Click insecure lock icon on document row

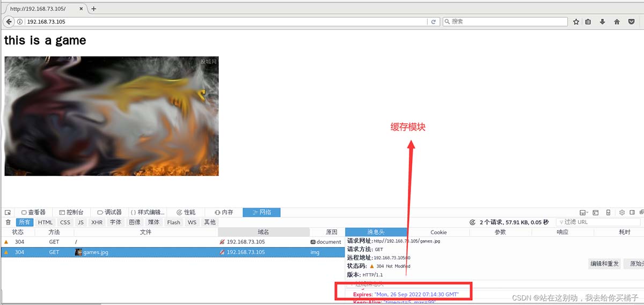222,242
